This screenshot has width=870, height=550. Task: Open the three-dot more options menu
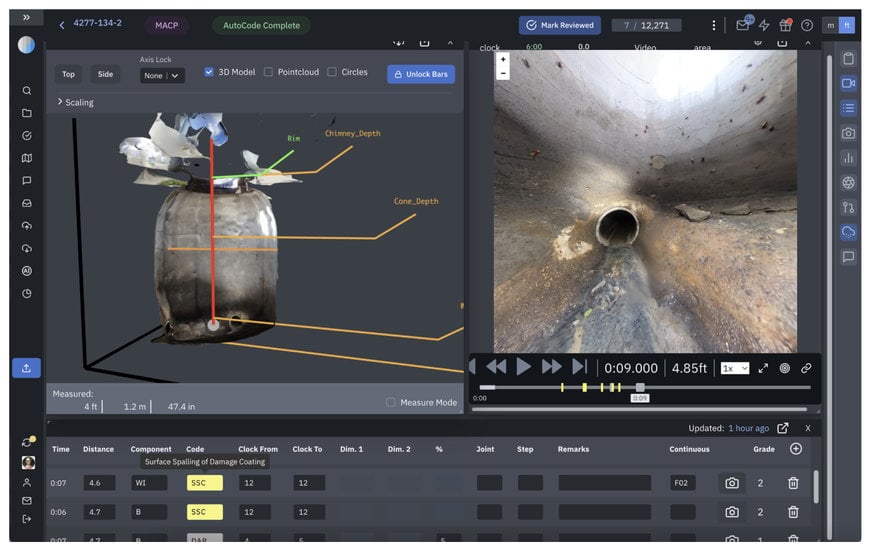click(714, 26)
